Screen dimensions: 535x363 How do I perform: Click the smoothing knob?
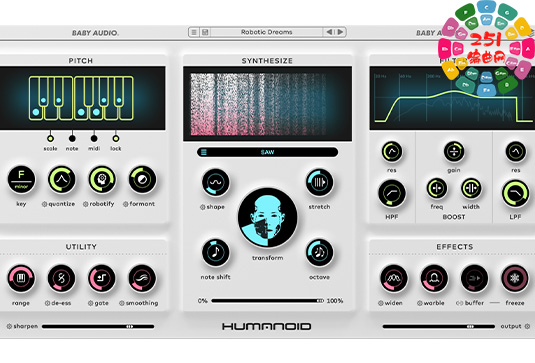[142, 278]
